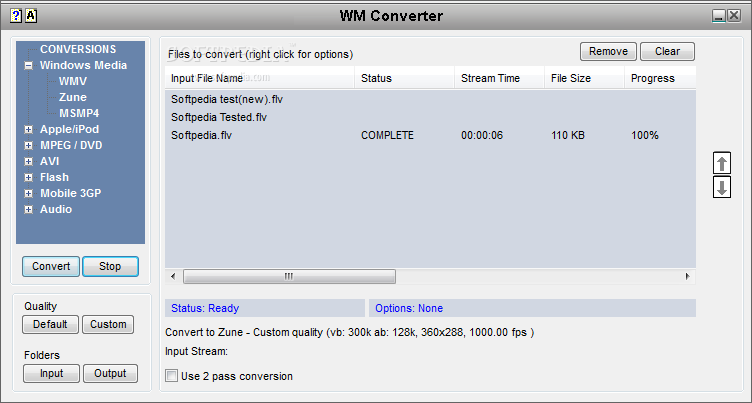Screen dimensions: 752x403
Task: Select the AVI category label
Action: [x=49, y=161]
